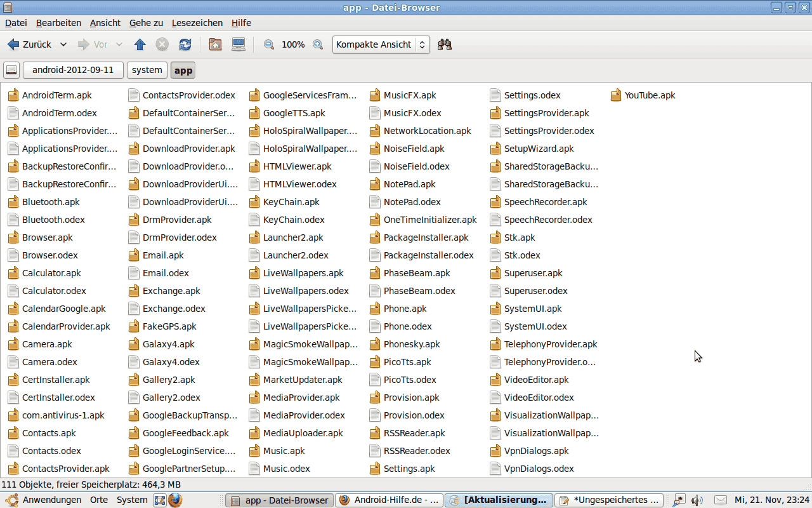Switch to Aktualisierung taskbar window
This screenshot has width=812, height=508.
(x=499, y=500)
